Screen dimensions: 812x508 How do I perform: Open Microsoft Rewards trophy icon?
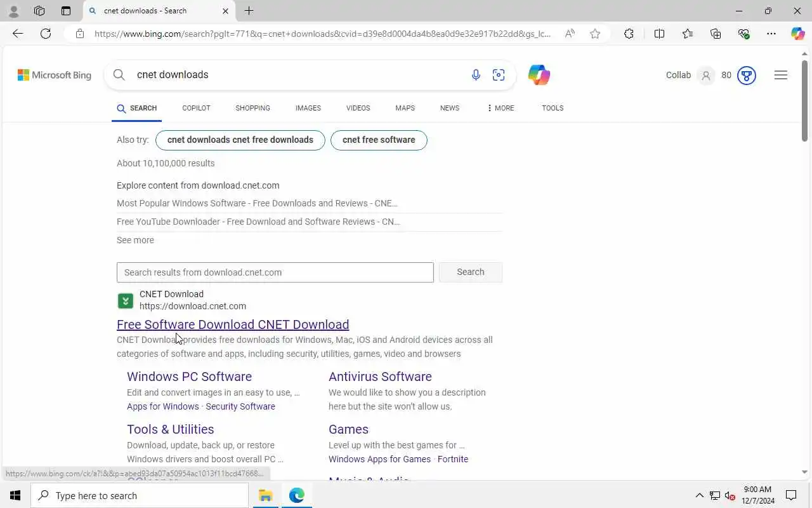747,76
